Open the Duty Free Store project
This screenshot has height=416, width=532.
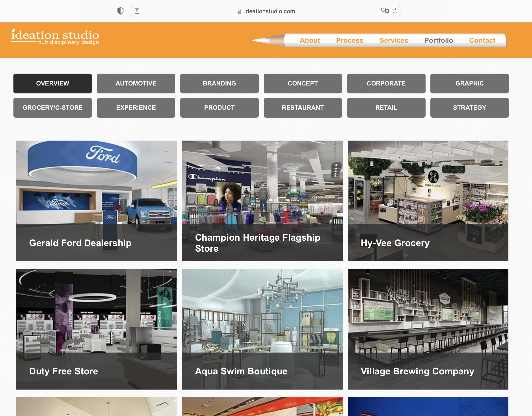tap(96, 329)
